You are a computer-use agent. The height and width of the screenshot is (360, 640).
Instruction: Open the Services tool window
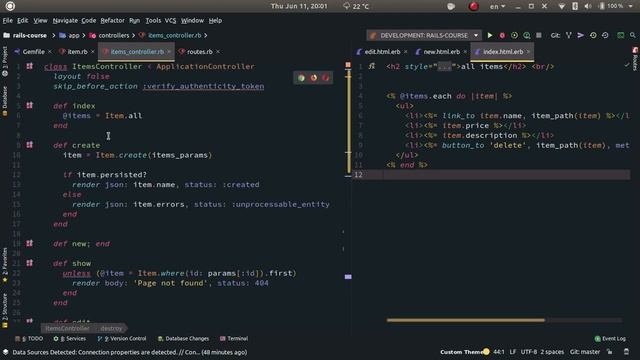click(x=70, y=338)
